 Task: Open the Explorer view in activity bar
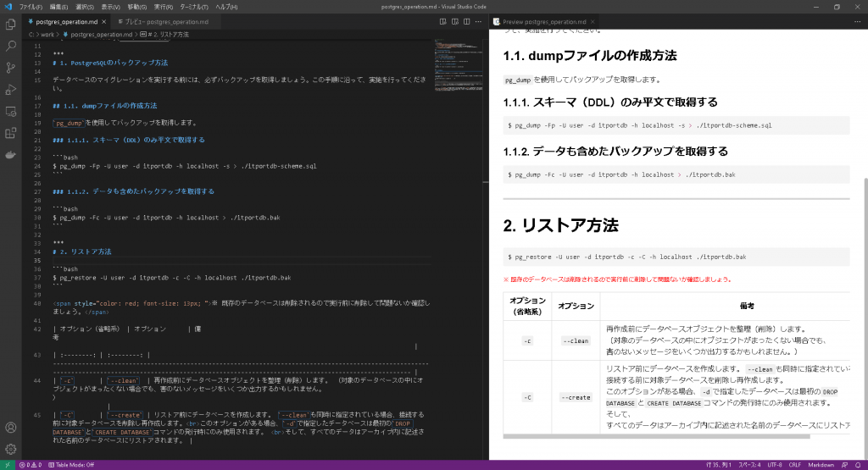coord(10,25)
